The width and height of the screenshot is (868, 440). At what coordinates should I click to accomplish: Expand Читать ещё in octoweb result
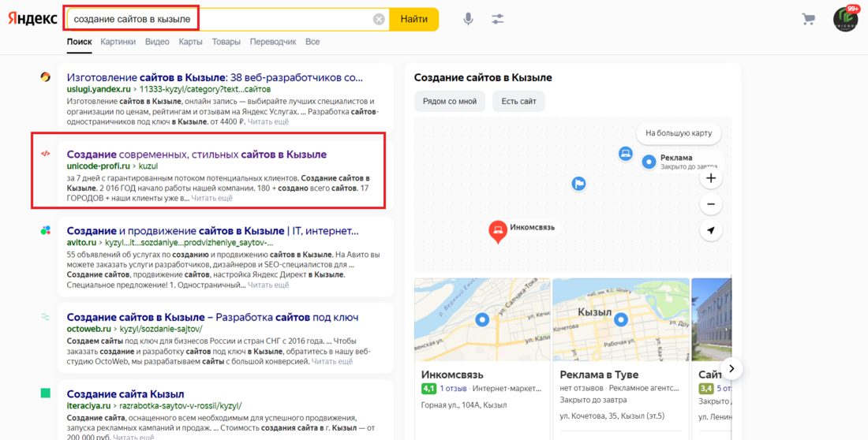click(x=332, y=361)
